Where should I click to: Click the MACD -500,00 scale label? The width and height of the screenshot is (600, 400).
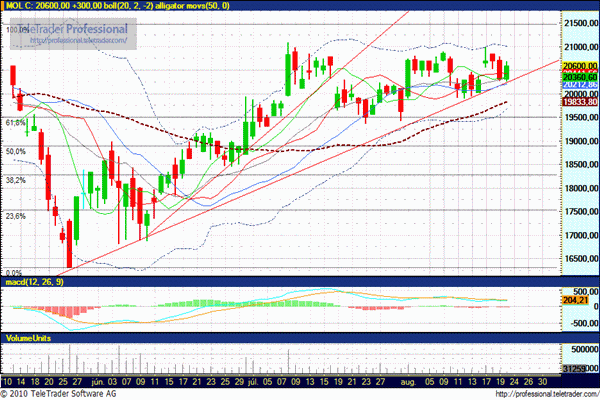coord(582,323)
